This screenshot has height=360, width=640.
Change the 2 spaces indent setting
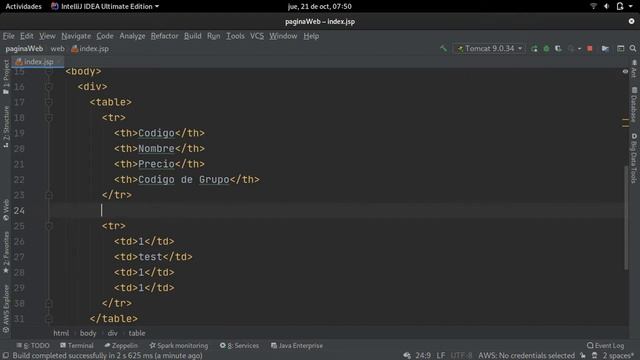click(x=618, y=356)
